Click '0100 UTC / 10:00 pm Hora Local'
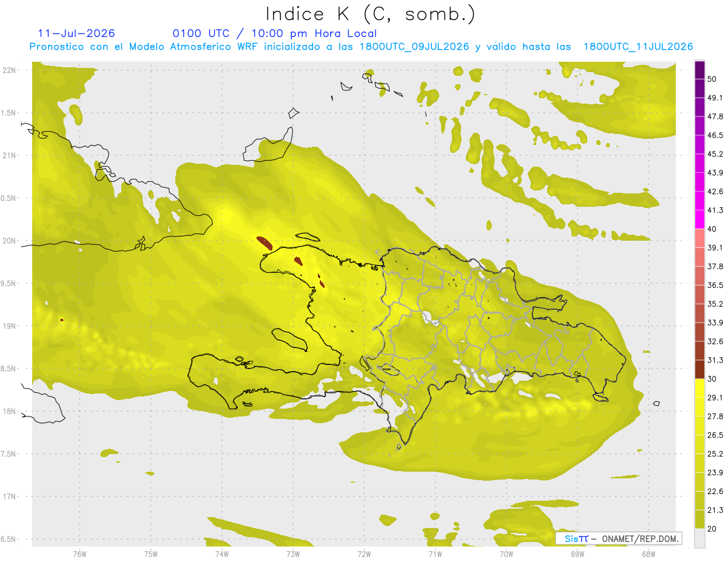Viewport: 728px width, 562px height. tap(275, 34)
